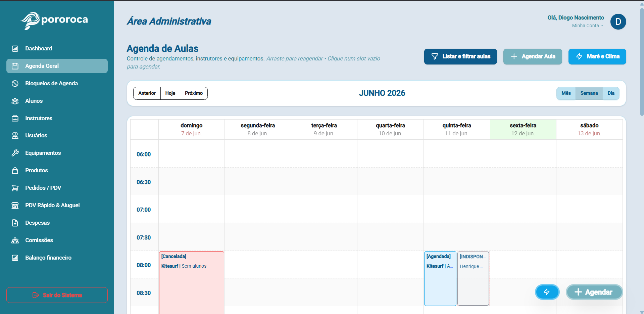644x314 pixels.
Task: Click the quinta-feira 11 de jun. header
Action: click(x=457, y=129)
